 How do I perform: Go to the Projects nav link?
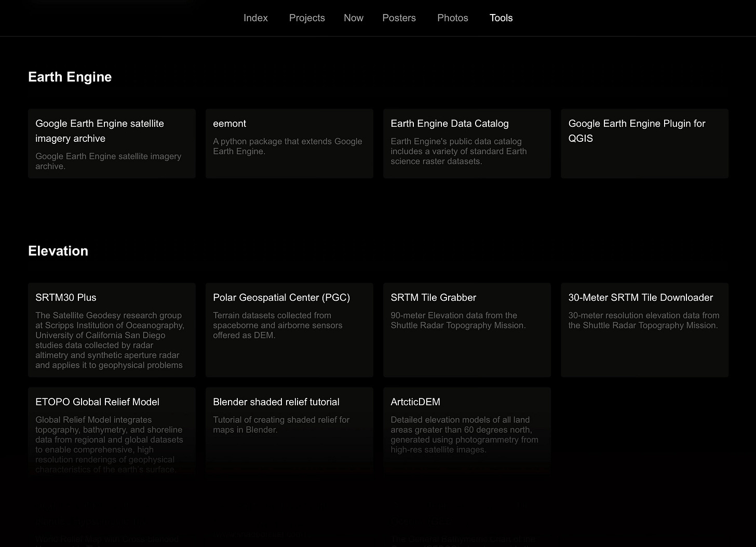tap(307, 18)
